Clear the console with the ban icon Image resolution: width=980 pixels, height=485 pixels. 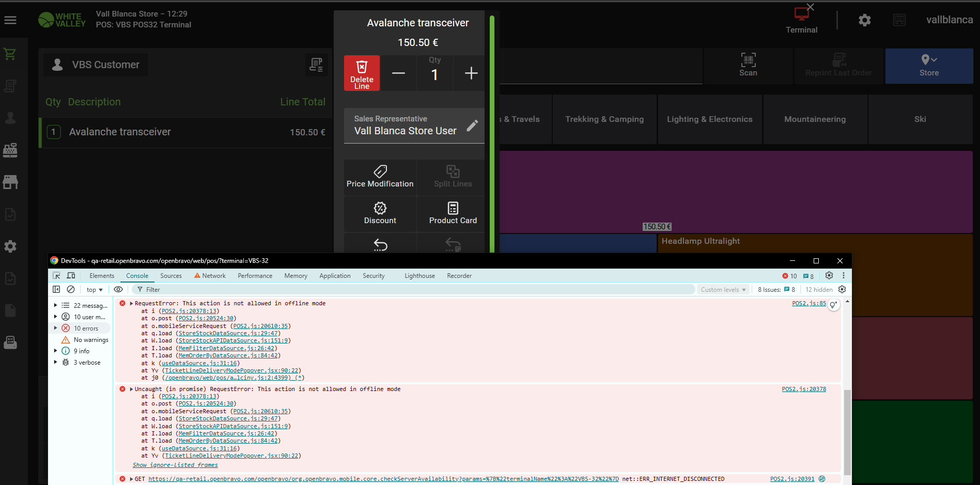(x=71, y=290)
